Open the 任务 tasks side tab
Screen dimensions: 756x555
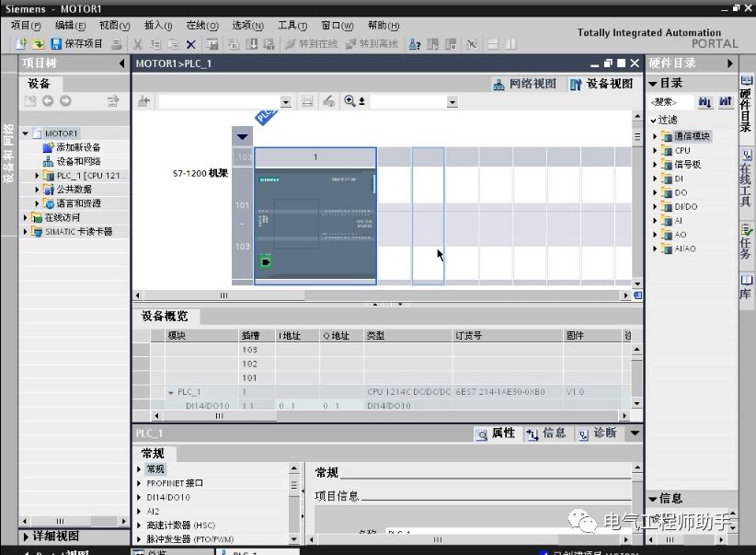[746, 242]
